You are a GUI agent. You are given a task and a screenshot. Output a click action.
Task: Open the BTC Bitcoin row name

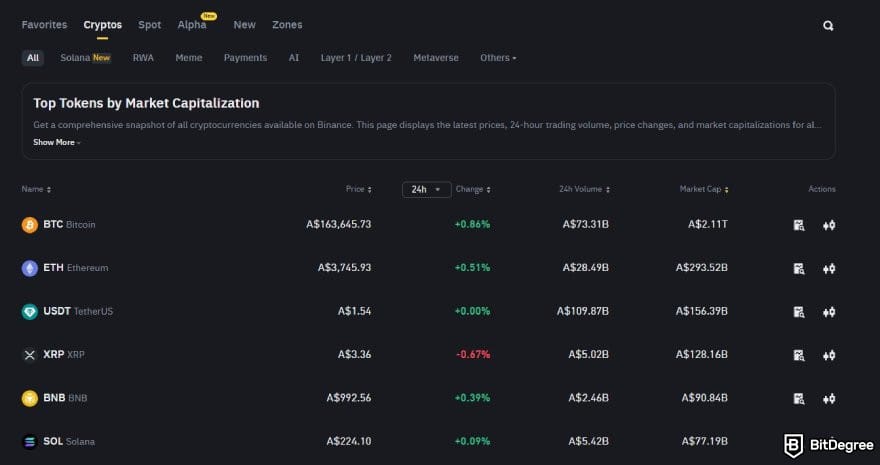click(x=70, y=224)
